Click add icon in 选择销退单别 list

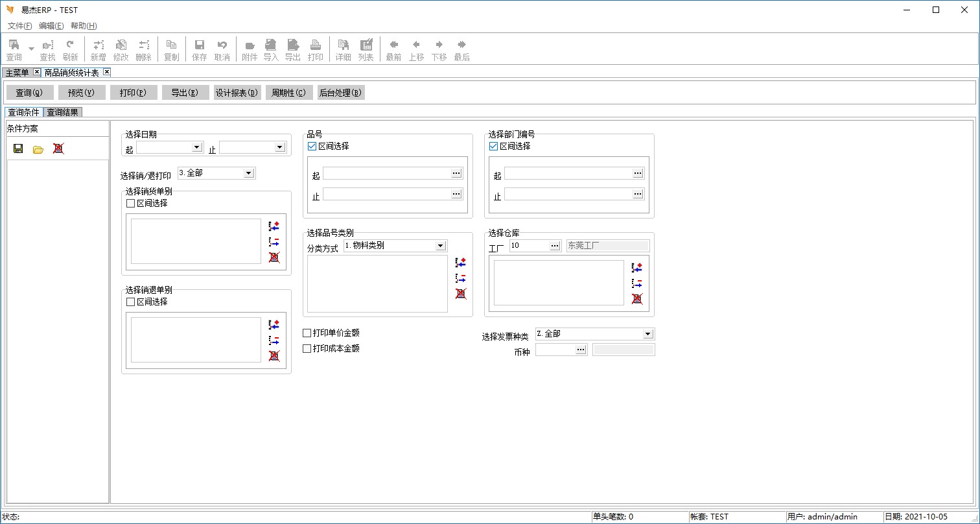(x=274, y=325)
